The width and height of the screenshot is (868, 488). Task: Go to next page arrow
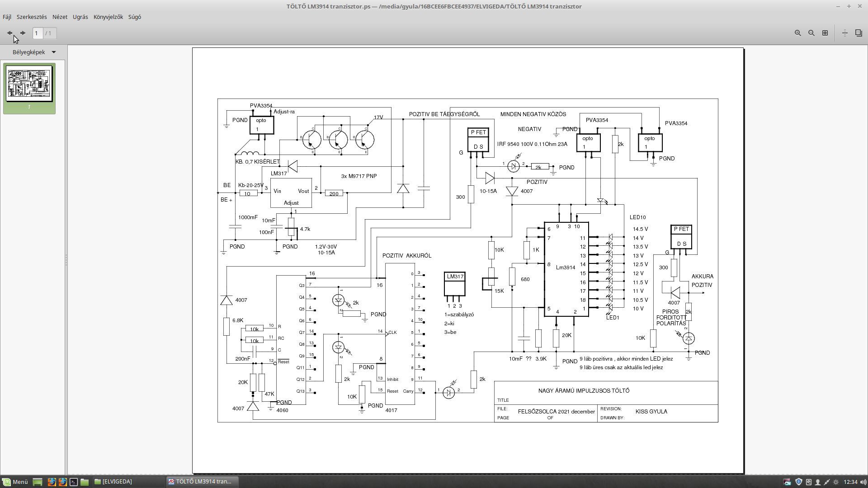click(x=23, y=33)
